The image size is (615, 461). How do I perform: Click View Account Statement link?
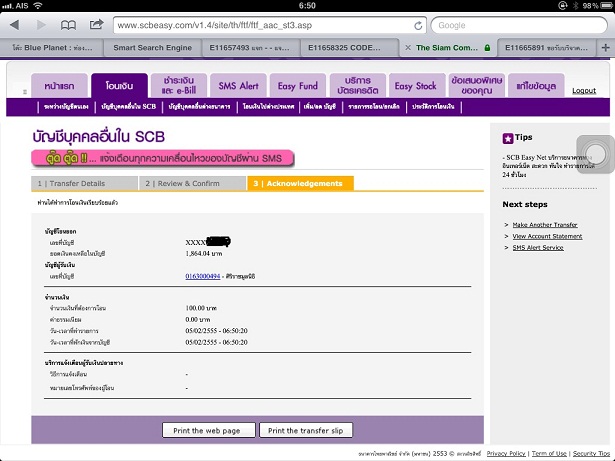(x=547, y=236)
